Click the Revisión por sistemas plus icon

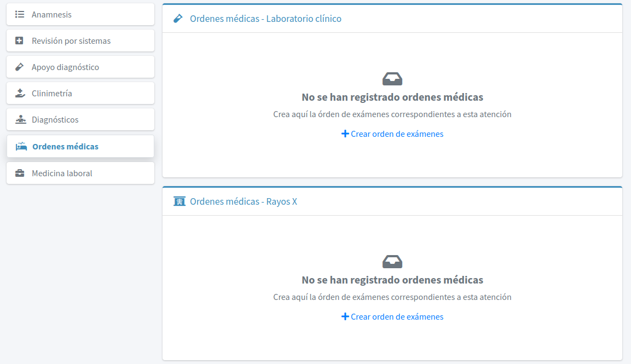point(20,41)
